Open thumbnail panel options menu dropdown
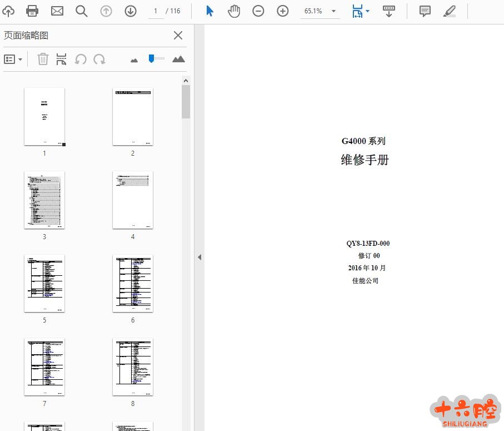Viewport: 504px width, 431px height. (x=13, y=60)
